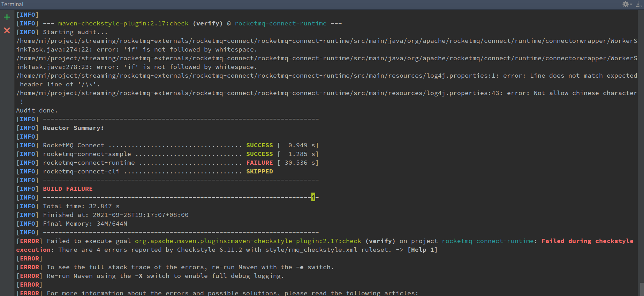Click 'Final Memory: 34M/644M' line

85,224
